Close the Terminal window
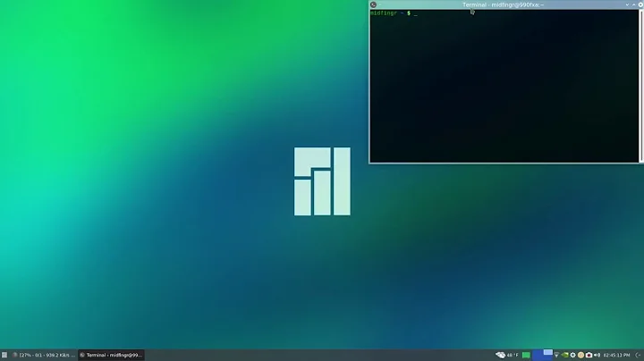The width and height of the screenshot is (644, 361). 640,4
